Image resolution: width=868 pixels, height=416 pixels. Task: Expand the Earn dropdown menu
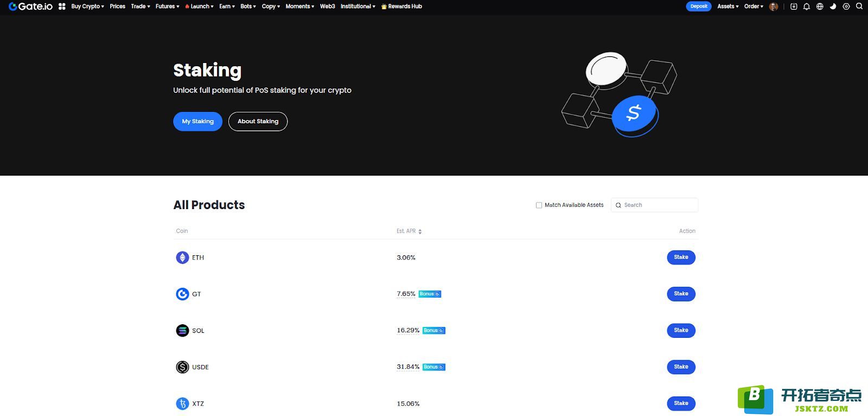pos(227,7)
